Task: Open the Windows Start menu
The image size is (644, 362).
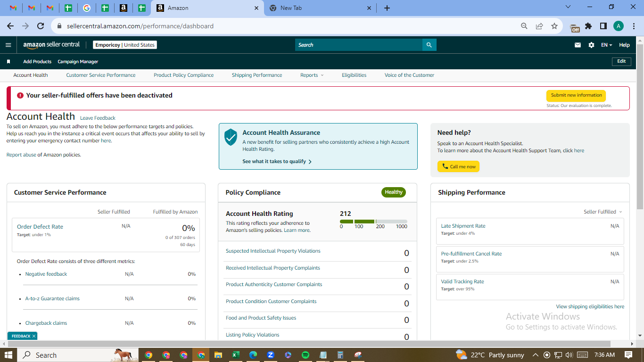Action: pyautogui.click(x=8, y=355)
